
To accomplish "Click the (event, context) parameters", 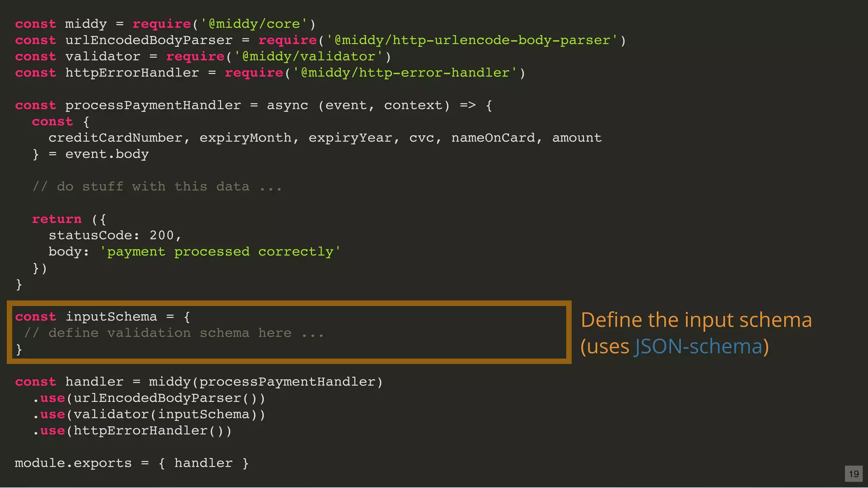I will coord(384,105).
